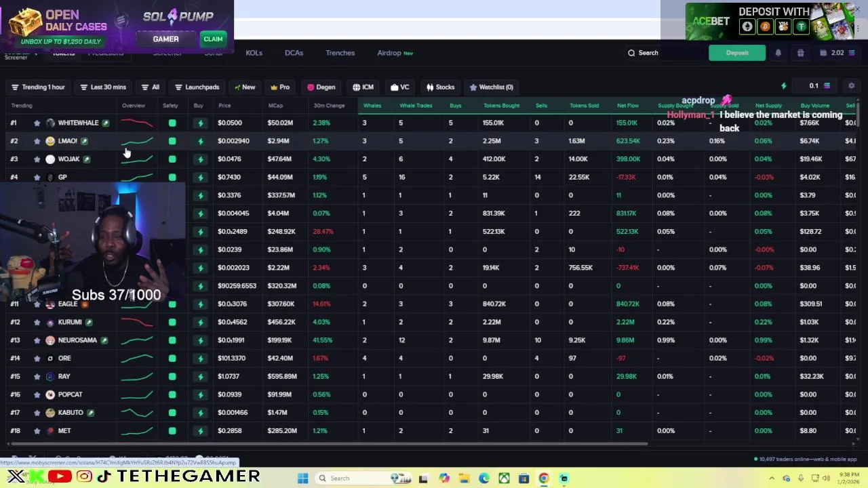Quick-buy POPCAT with the lightning icon
Viewport: 868px width, 488px height.
pos(200,394)
